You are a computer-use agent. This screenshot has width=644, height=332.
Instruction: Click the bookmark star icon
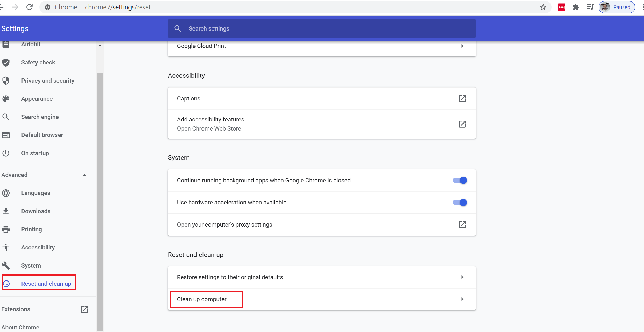tap(543, 7)
